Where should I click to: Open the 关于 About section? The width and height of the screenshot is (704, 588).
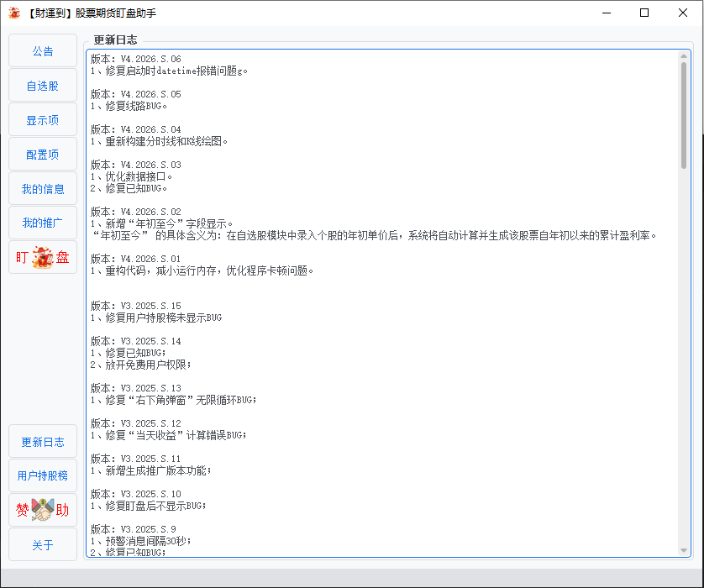[x=42, y=544]
